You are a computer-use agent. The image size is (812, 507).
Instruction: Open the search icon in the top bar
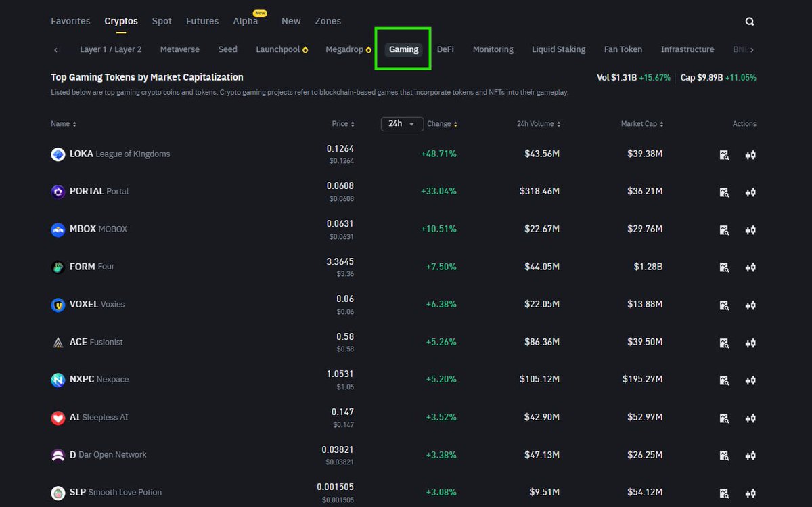(749, 21)
